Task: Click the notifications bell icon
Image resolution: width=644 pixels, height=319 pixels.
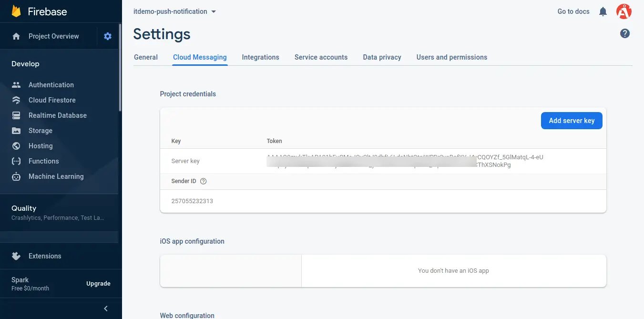Action: point(603,11)
